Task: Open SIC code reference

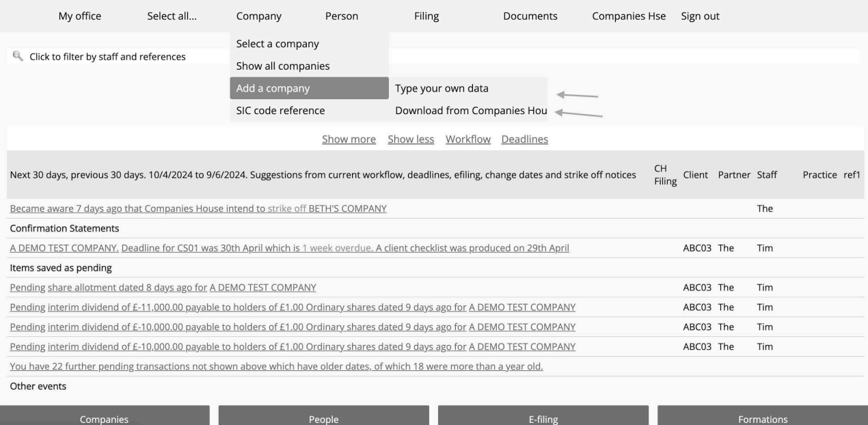Action: pos(310,110)
